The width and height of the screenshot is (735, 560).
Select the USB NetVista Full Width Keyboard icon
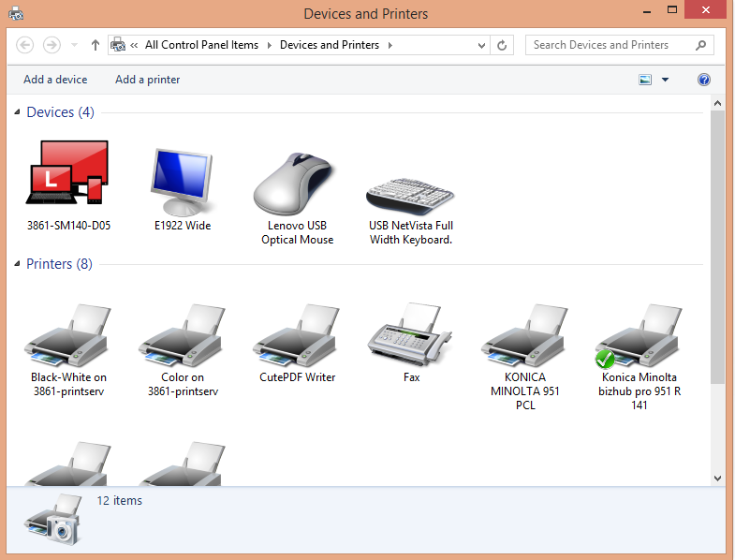point(410,196)
